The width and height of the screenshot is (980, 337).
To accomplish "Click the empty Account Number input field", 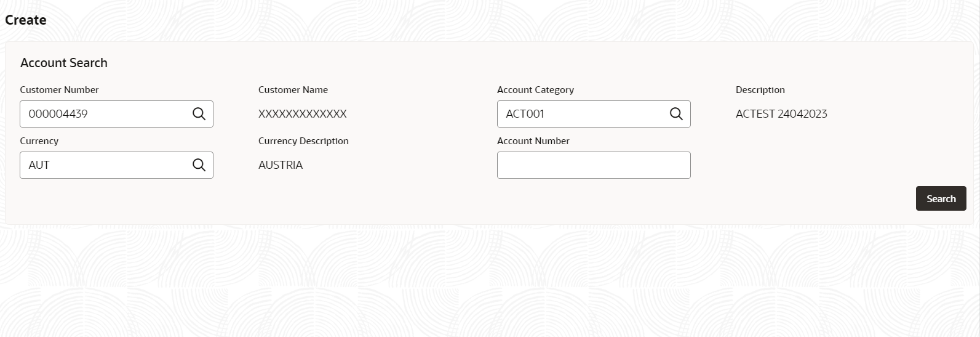I will [x=594, y=165].
